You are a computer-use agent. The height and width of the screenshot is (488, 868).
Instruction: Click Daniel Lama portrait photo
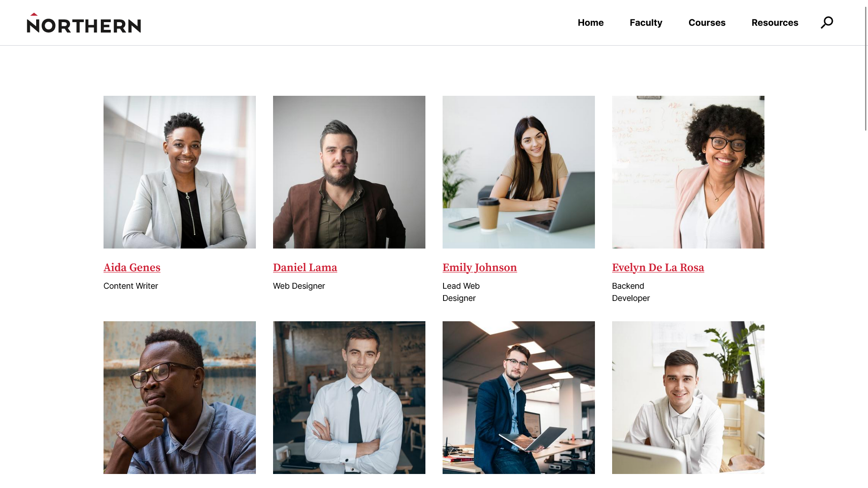349,172
